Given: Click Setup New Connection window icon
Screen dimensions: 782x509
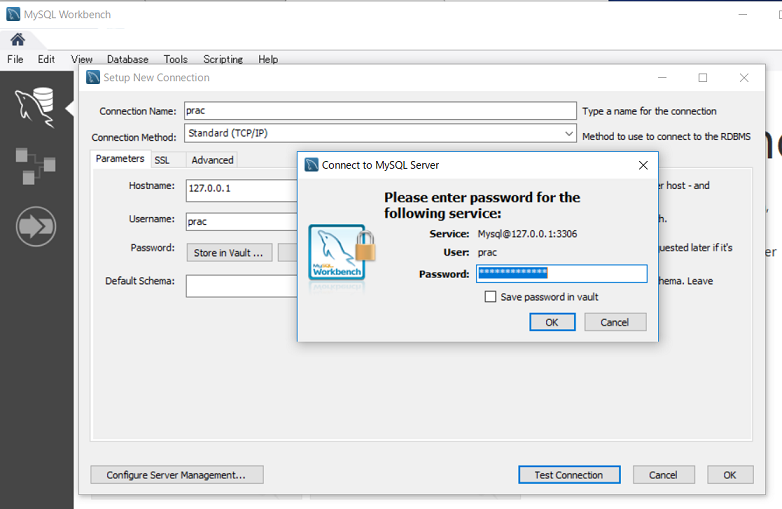Looking at the screenshot, I should (93, 77).
